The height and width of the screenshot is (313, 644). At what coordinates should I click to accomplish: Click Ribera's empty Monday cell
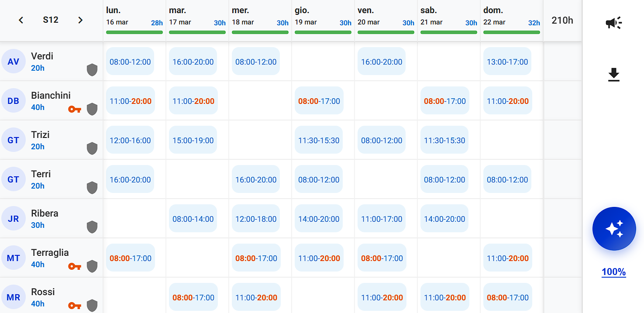click(x=134, y=219)
